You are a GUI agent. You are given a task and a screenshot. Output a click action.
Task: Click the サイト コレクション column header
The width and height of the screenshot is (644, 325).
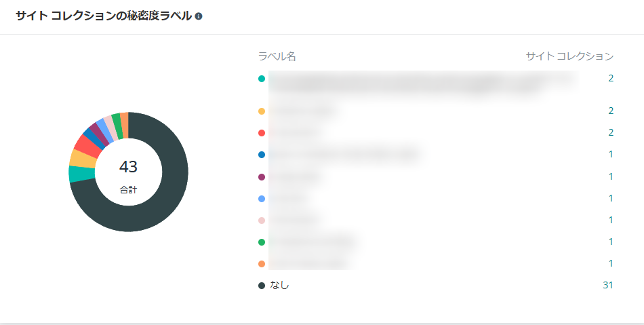(569, 57)
